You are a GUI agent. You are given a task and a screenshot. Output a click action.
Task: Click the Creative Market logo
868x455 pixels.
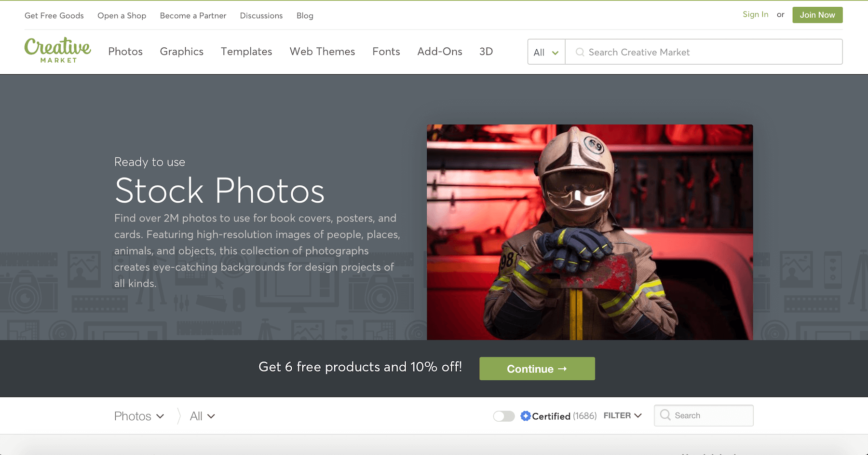pyautogui.click(x=57, y=50)
